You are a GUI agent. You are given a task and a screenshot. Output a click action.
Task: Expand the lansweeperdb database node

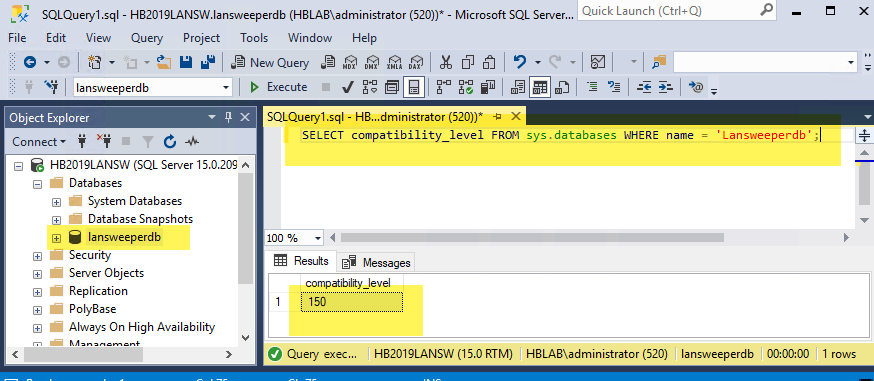(x=56, y=238)
